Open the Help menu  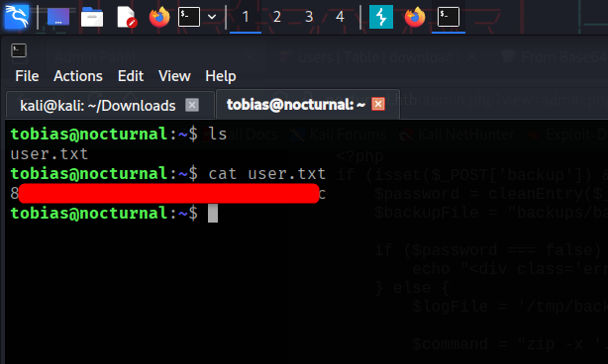(x=220, y=76)
